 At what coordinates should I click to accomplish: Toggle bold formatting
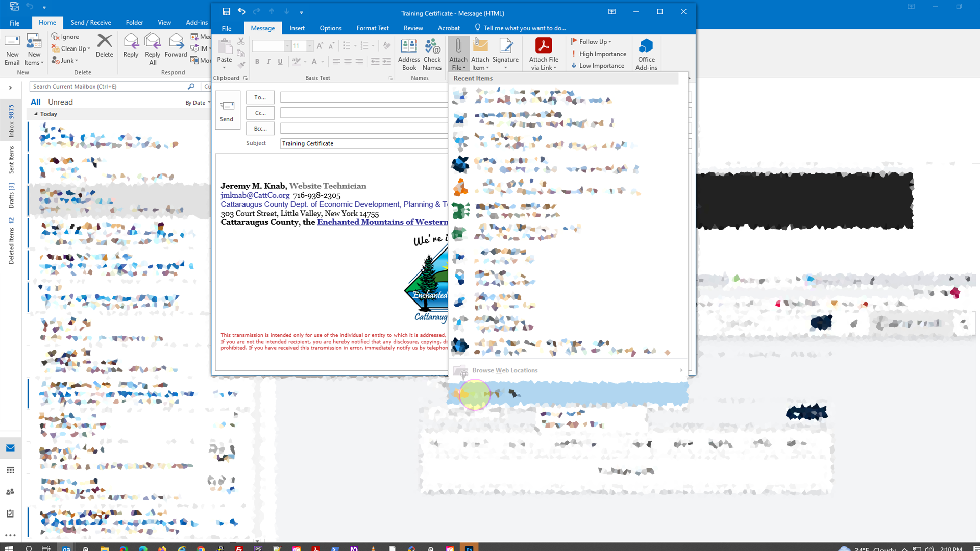(257, 62)
